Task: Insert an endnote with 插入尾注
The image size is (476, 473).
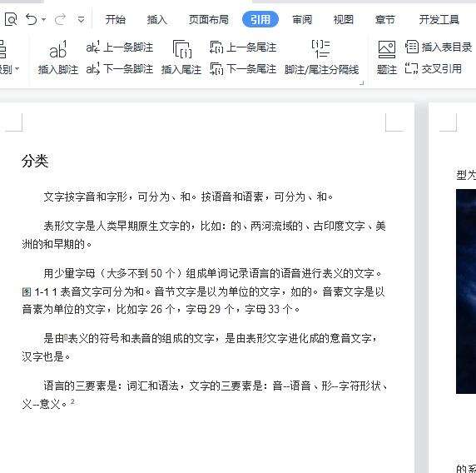Action: click(181, 57)
